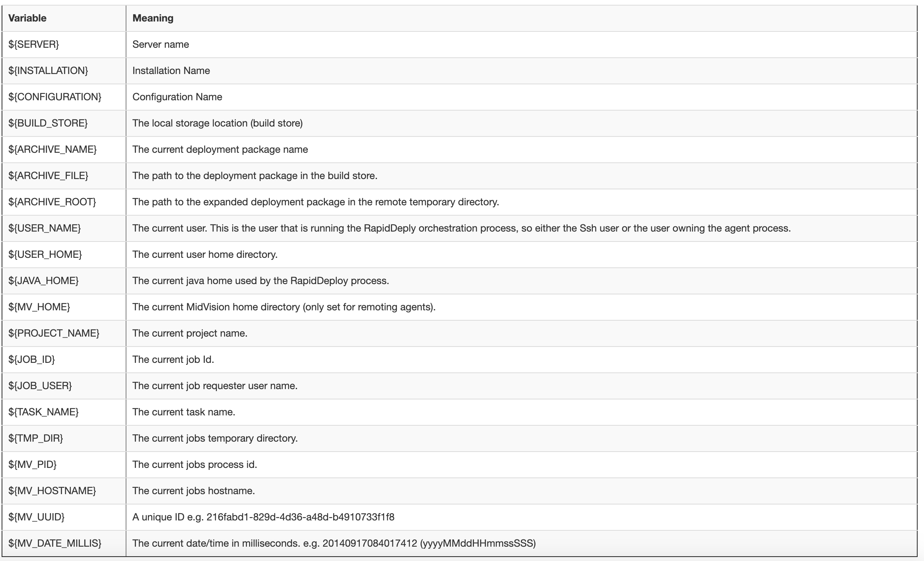Select the ${JOB_ID} variable
This screenshot has height=561, width=924.
tap(31, 360)
